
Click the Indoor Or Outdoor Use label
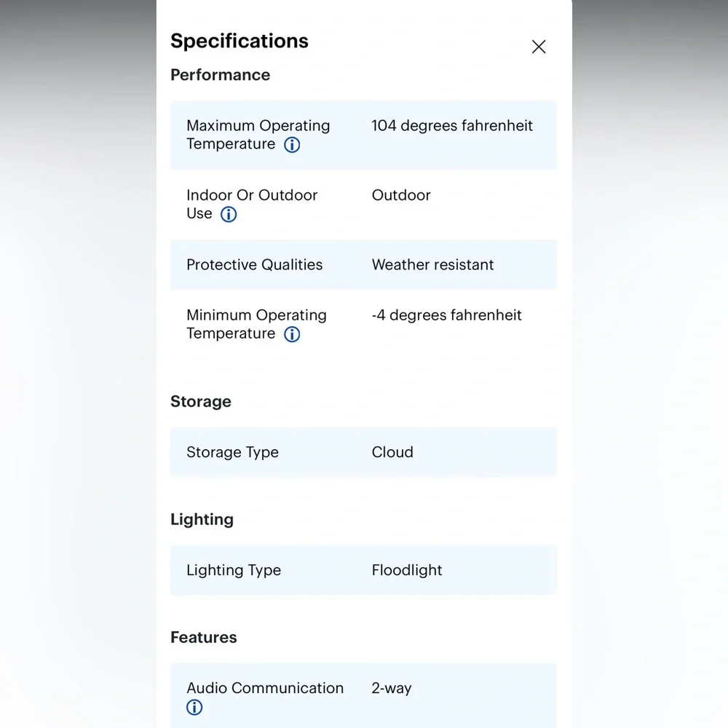click(252, 205)
